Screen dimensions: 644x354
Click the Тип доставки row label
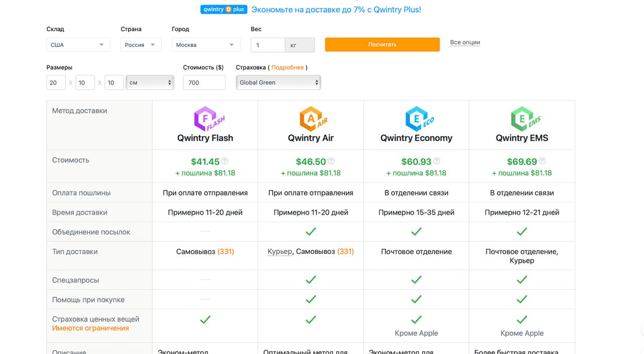75,251
